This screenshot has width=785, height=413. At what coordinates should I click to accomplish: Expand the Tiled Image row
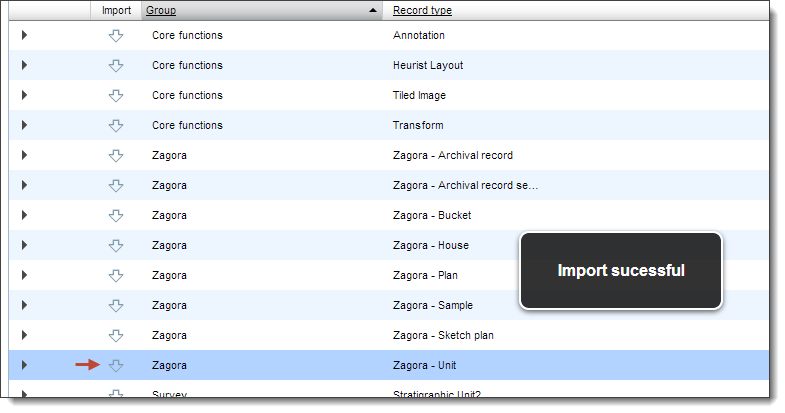[24, 95]
